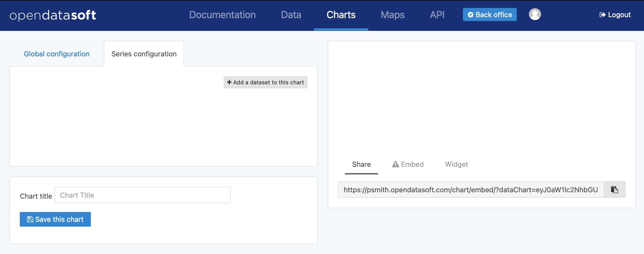The image size is (644, 254).
Task: Open the Charts navigation item
Action: click(341, 15)
